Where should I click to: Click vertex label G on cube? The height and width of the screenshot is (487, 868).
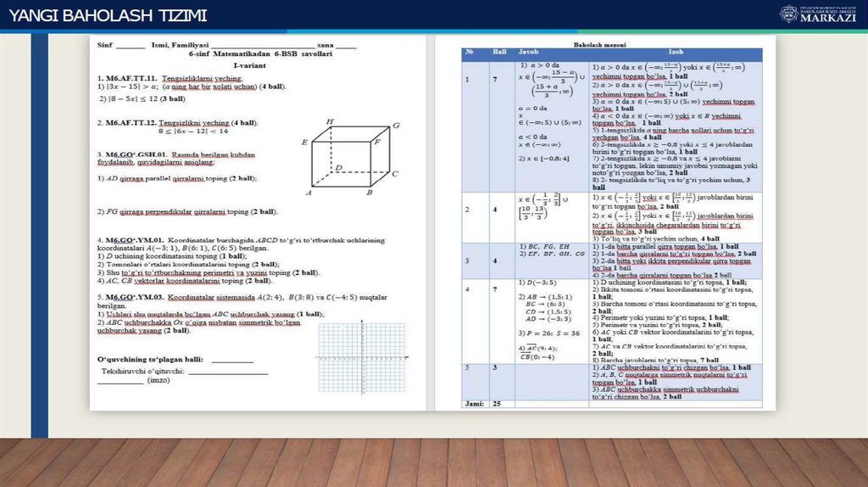(x=396, y=126)
